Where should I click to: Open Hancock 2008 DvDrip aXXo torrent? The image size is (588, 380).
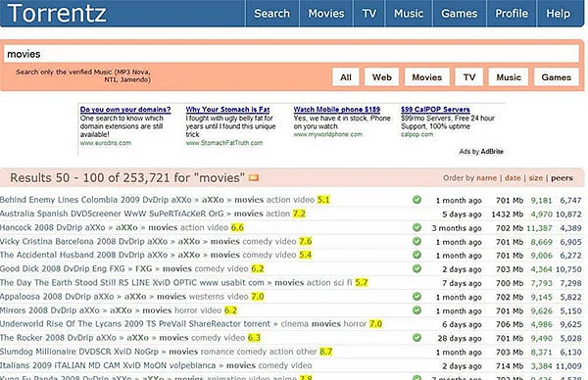(x=53, y=227)
